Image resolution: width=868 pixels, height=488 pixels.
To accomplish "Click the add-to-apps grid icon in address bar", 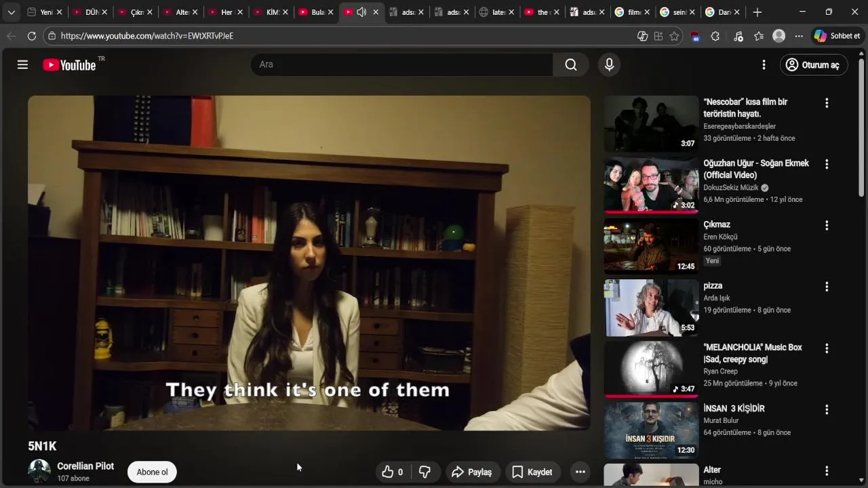I will click(x=658, y=36).
